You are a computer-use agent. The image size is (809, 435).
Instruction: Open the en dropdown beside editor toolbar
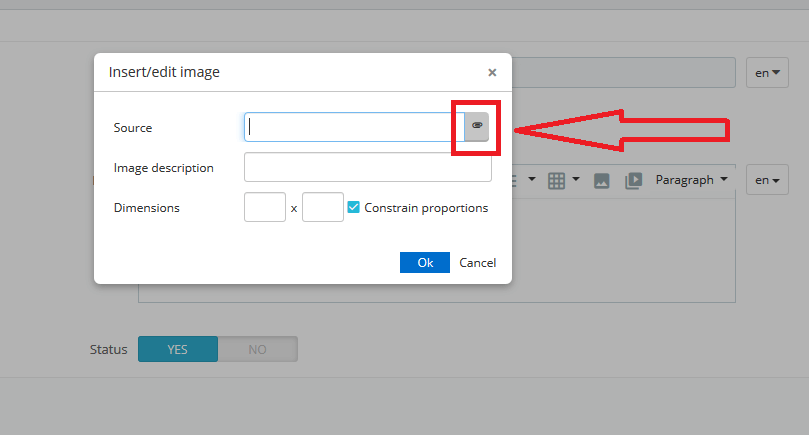click(767, 180)
